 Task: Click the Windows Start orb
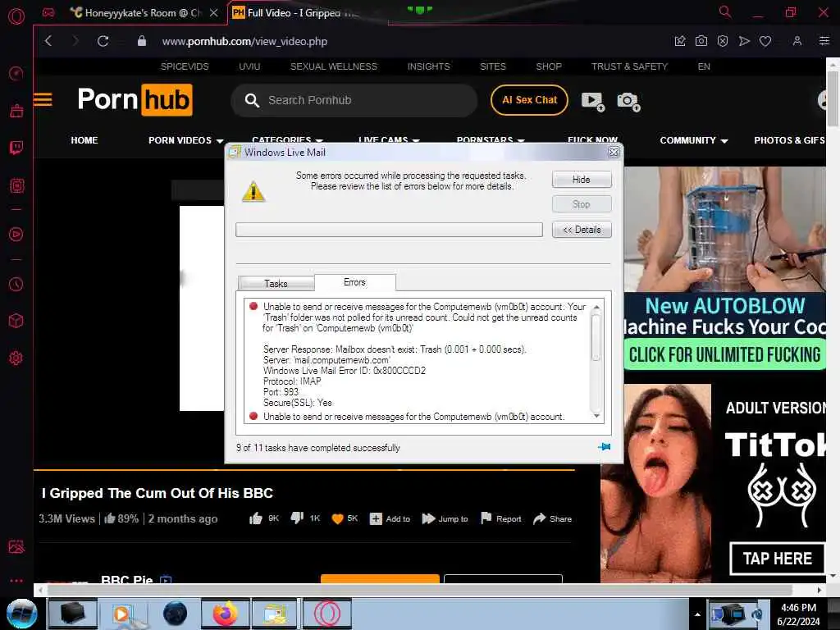pyautogui.click(x=21, y=614)
